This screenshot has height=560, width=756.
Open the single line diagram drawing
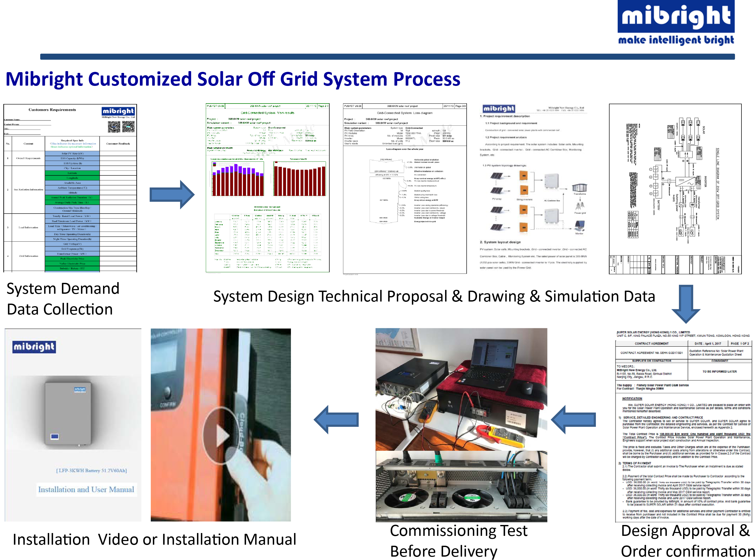tap(675, 189)
